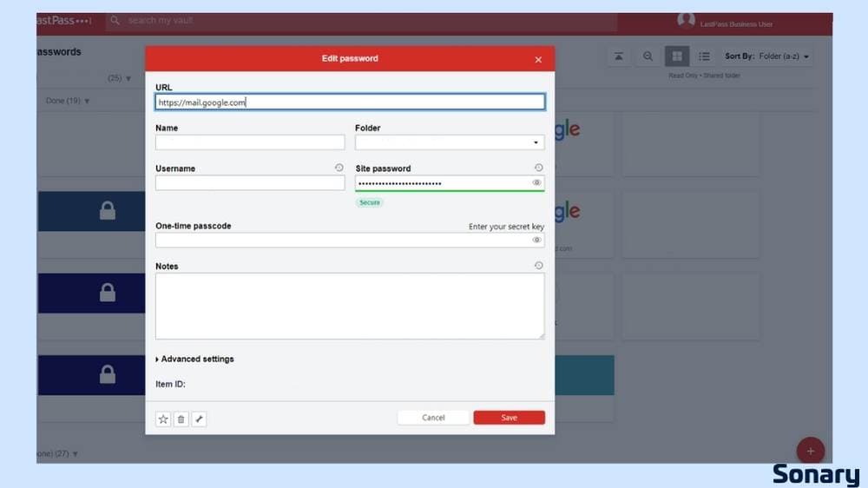Open notes history clock icon
The image size is (868, 488).
click(x=538, y=266)
